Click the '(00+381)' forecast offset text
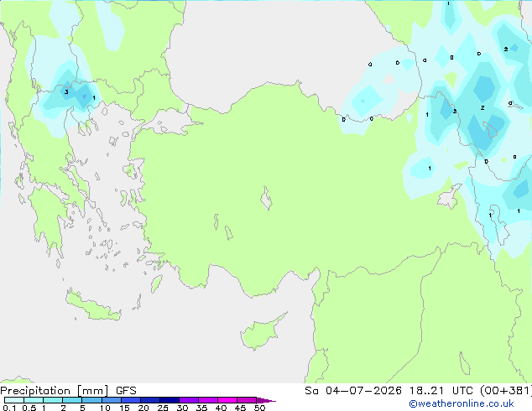532x411 pixels. (x=506, y=391)
